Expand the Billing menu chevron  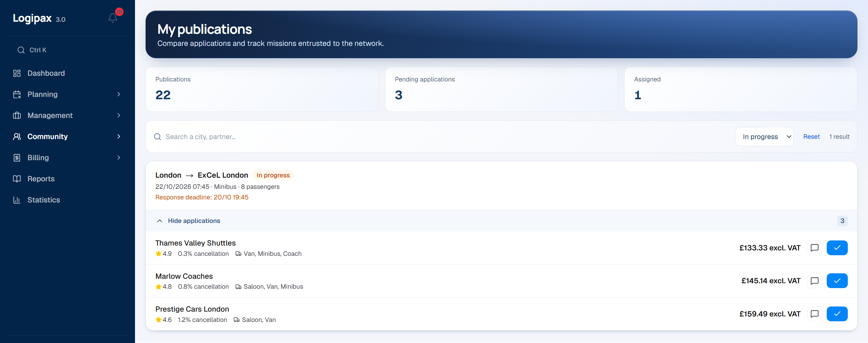pos(119,157)
